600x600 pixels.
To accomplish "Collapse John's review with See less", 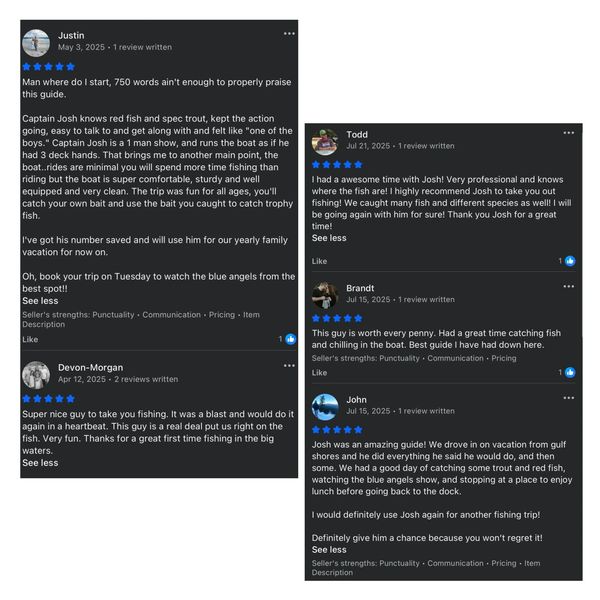I will pos(329,550).
